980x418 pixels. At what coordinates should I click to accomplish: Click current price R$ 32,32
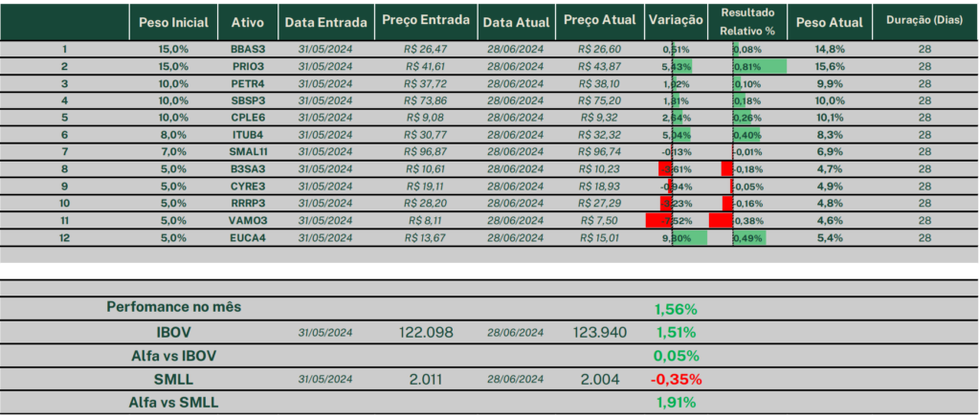coord(599,135)
